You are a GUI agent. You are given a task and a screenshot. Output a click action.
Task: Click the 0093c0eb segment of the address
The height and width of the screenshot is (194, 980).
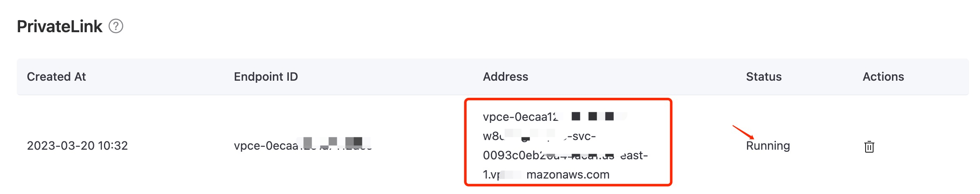511,156
